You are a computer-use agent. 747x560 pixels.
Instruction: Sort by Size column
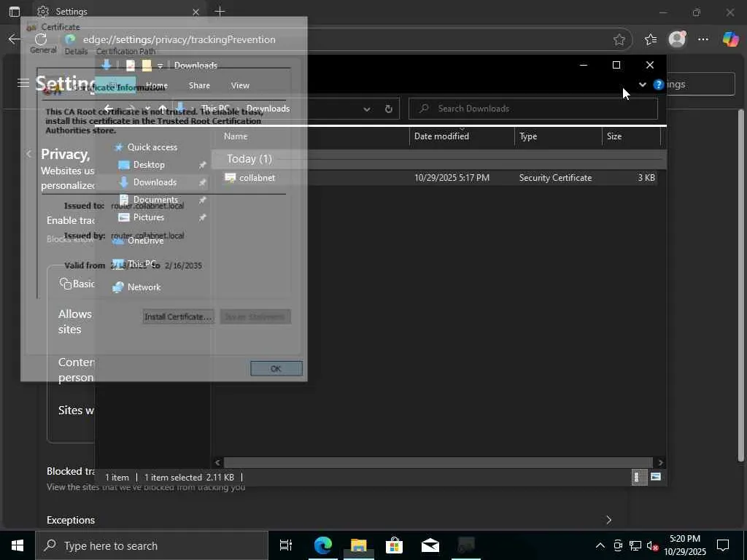click(614, 136)
